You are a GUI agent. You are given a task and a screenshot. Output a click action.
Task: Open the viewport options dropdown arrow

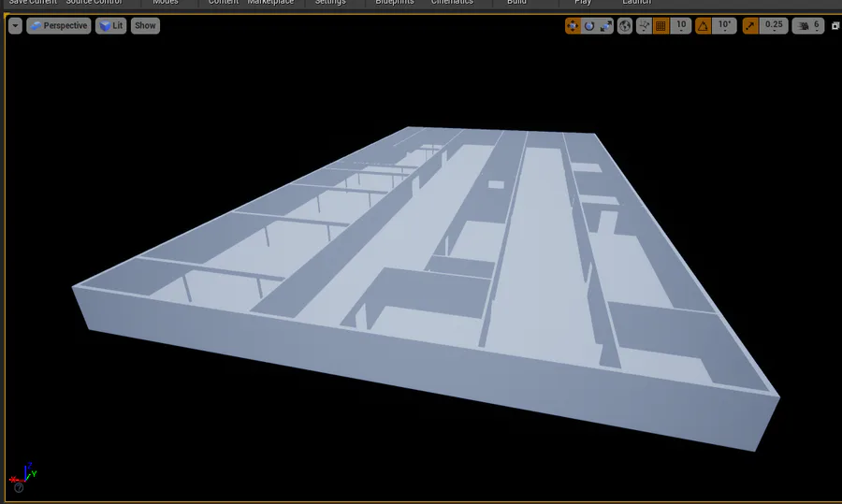click(15, 26)
